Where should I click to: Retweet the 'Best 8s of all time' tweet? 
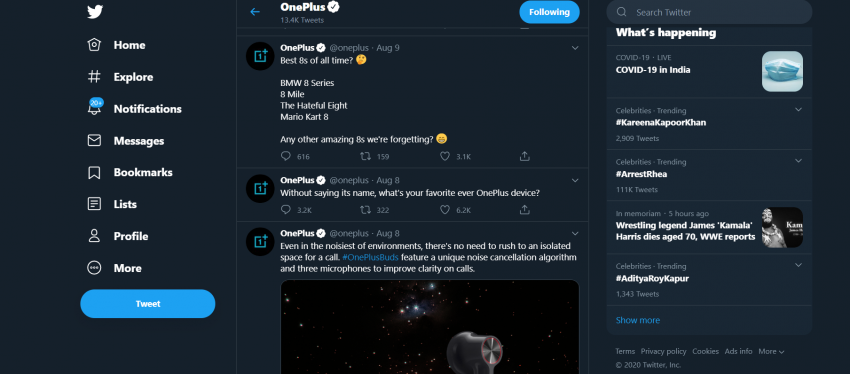(x=366, y=156)
